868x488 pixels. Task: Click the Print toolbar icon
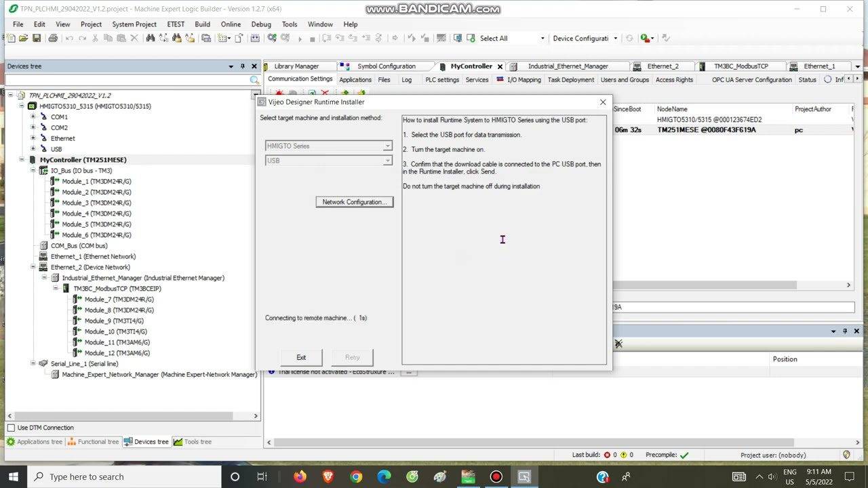click(53, 39)
